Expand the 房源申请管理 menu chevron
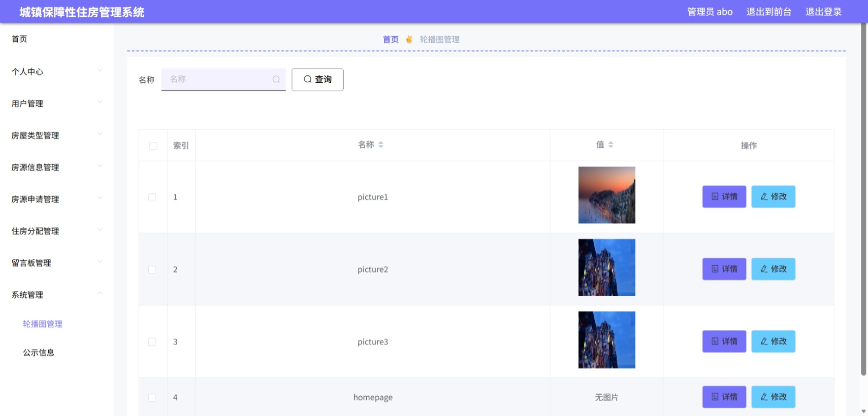The image size is (868, 416). click(100, 198)
